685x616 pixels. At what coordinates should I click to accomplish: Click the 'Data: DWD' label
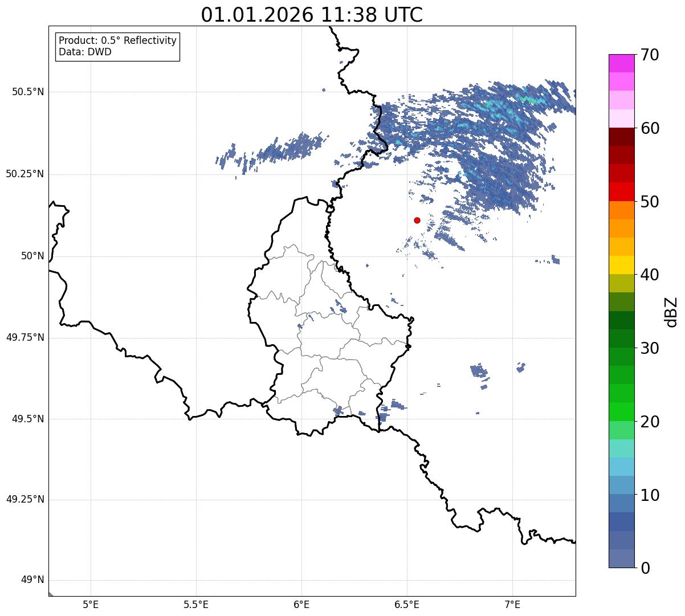point(85,52)
